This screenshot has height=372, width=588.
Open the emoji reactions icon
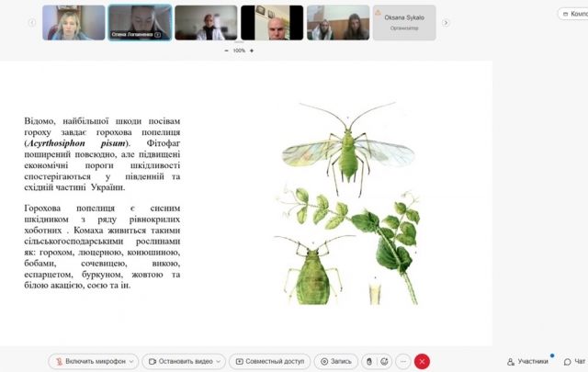click(384, 362)
